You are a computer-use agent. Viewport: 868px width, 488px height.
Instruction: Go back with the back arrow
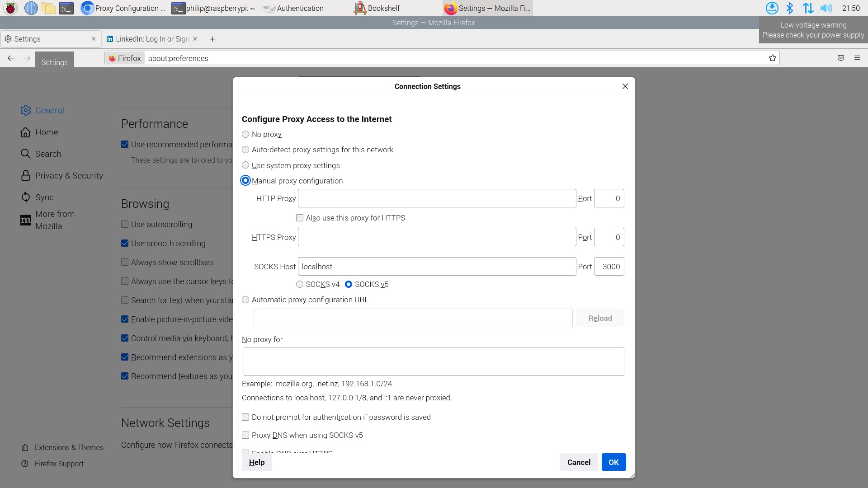point(11,58)
